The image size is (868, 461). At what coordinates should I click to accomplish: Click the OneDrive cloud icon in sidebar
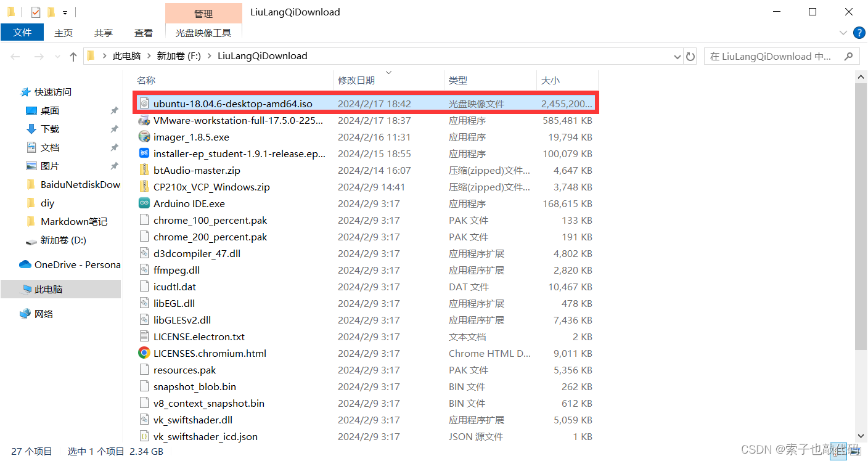[x=25, y=264]
